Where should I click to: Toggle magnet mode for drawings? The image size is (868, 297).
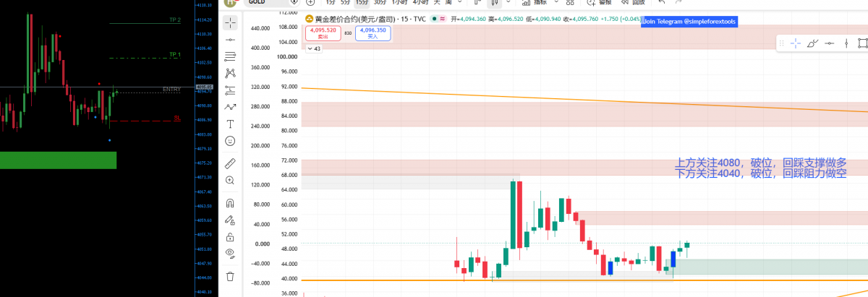[230, 202]
